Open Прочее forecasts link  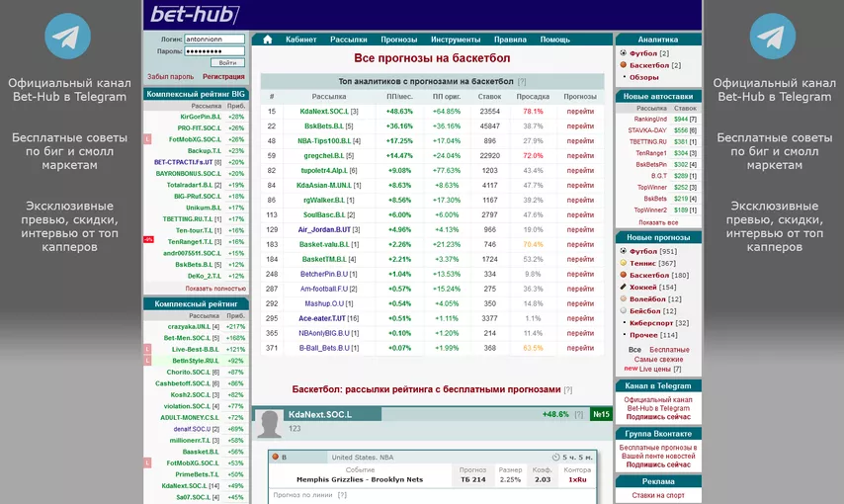(643, 335)
